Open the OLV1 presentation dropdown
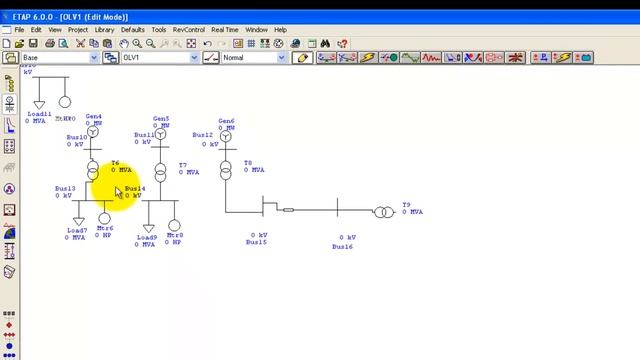Image resolution: width=640 pixels, height=360 pixels. click(x=194, y=58)
